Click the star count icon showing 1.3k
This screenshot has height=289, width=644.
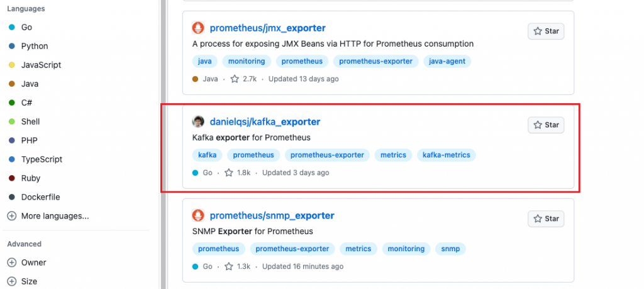[229, 266]
